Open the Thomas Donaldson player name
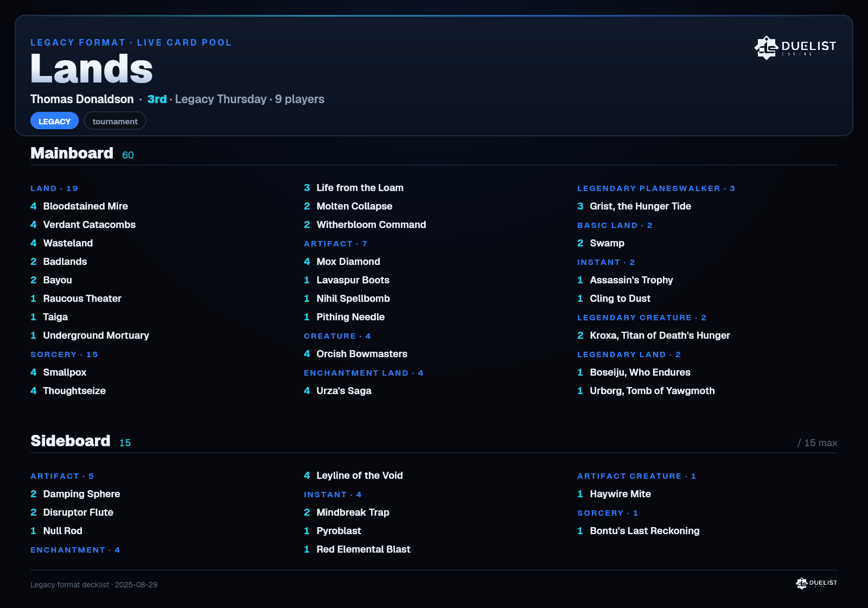 click(82, 99)
